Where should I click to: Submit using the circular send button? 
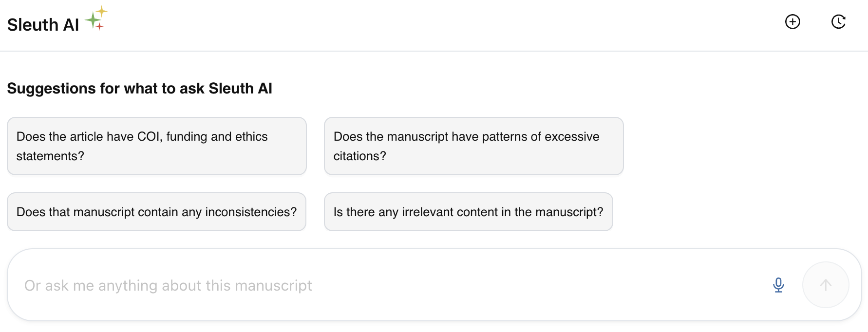[825, 285]
